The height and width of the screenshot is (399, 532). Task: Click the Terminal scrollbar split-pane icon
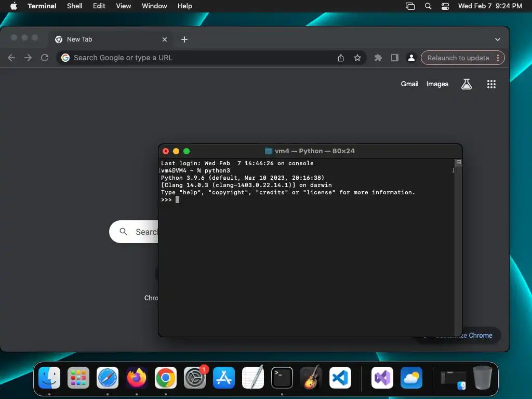tap(458, 163)
